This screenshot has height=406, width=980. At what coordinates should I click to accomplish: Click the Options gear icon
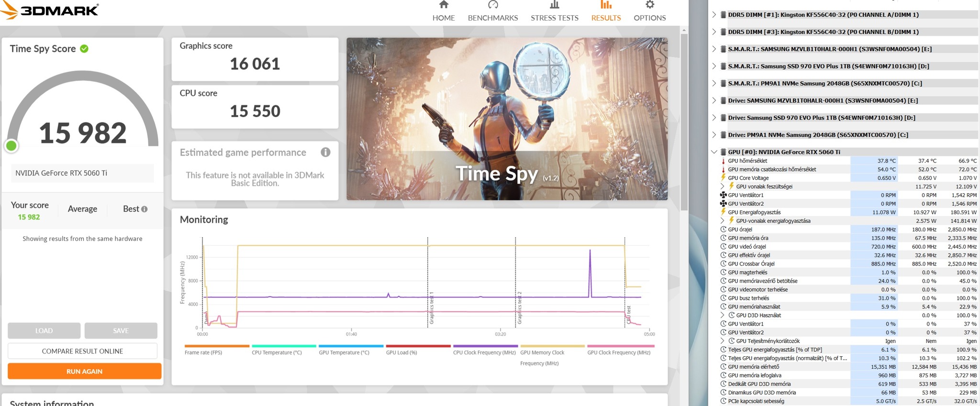(x=650, y=5)
